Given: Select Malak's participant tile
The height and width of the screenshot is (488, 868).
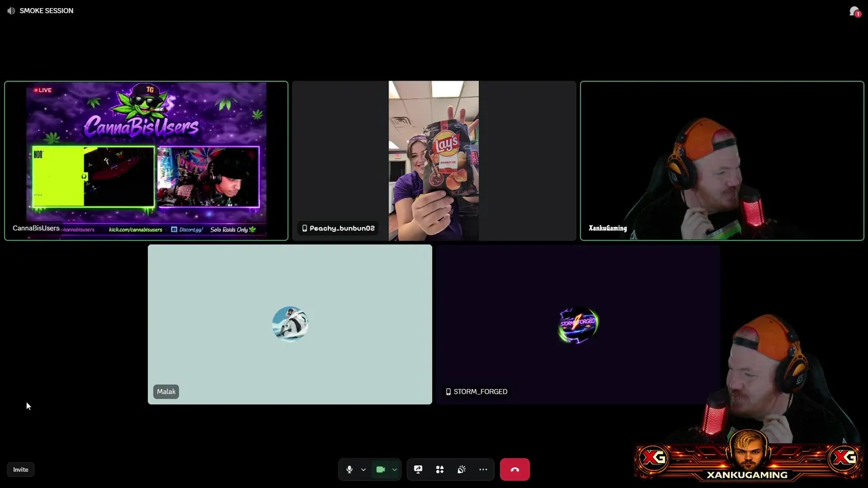Looking at the screenshot, I should coord(290,325).
